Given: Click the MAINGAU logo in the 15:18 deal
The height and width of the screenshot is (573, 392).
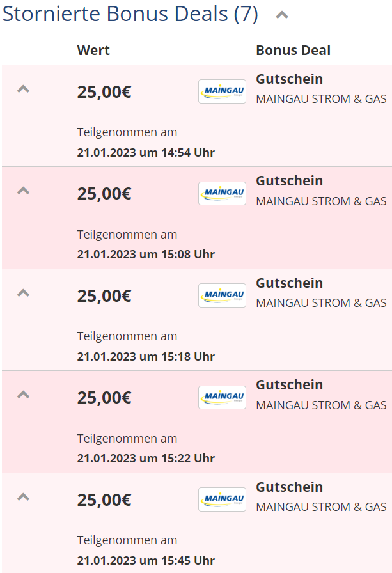Looking at the screenshot, I should [222, 295].
